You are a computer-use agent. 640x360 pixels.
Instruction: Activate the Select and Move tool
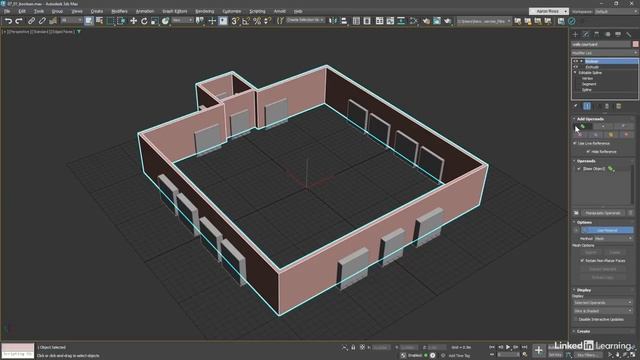tap(133, 21)
